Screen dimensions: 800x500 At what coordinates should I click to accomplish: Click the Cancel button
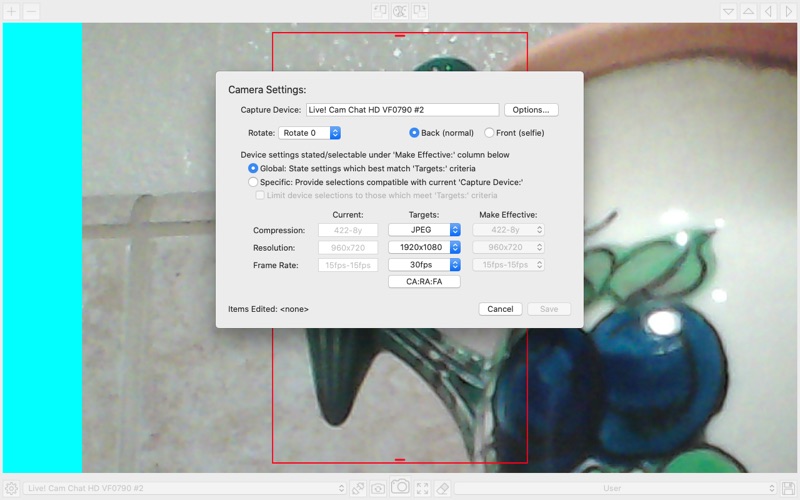pyautogui.click(x=500, y=309)
